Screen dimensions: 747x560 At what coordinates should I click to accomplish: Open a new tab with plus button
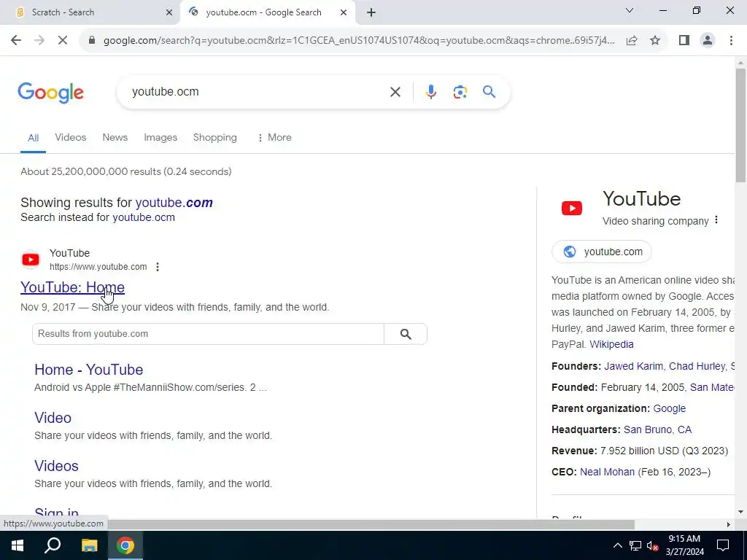pos(371,12)
